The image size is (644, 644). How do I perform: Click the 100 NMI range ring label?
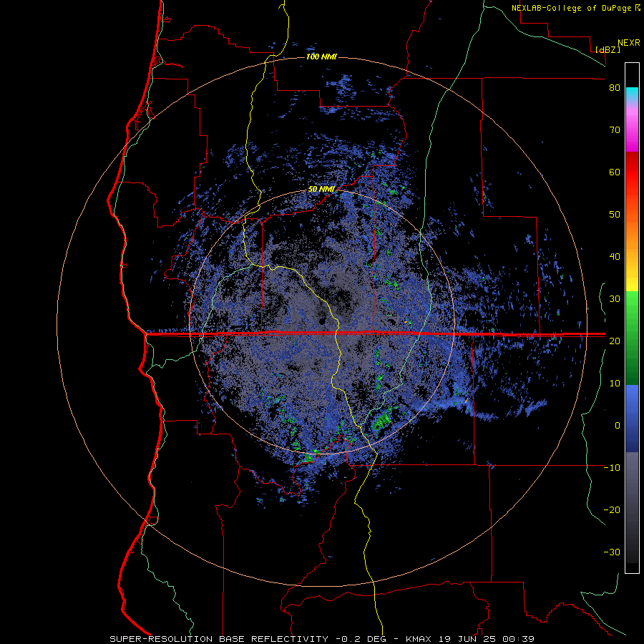[x=321, y=57]
